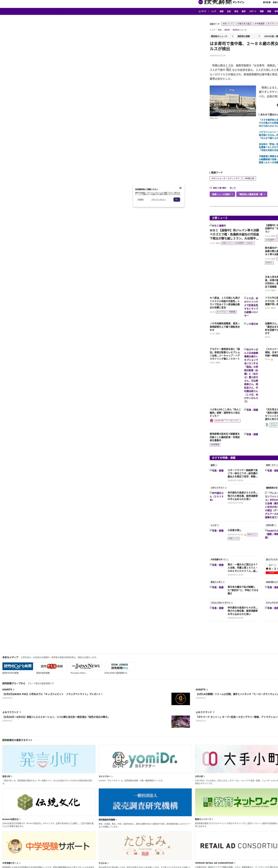The width and height of the screenshot is (278, 868).
Task: Open the たびよみ site banner
Action: [145, 846]
